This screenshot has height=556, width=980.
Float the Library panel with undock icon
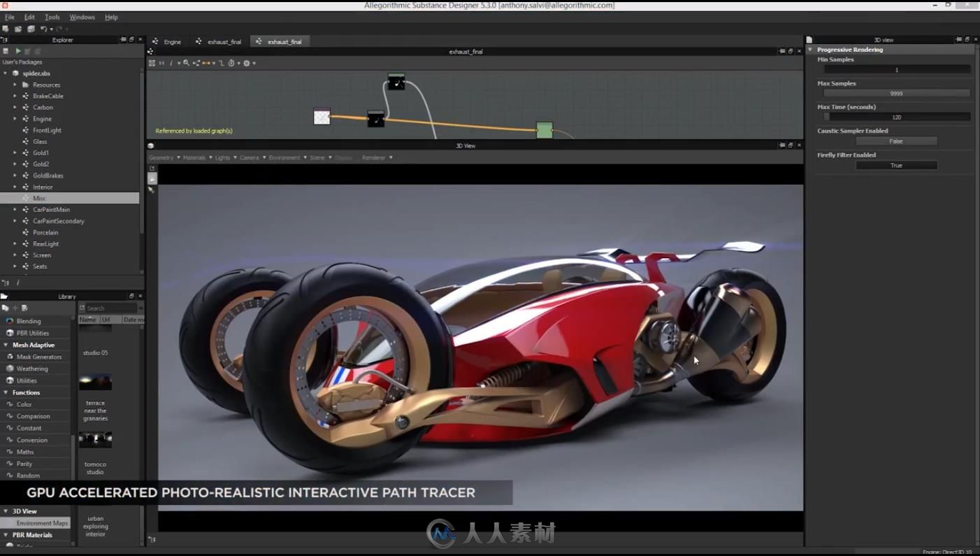pyautogui.click(x=131, y=297)
